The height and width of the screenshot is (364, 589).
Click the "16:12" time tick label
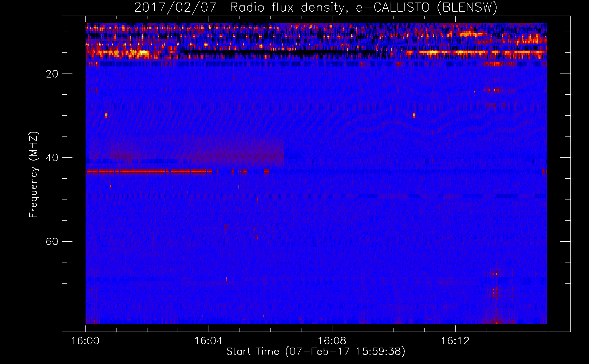tap(455, 341)
